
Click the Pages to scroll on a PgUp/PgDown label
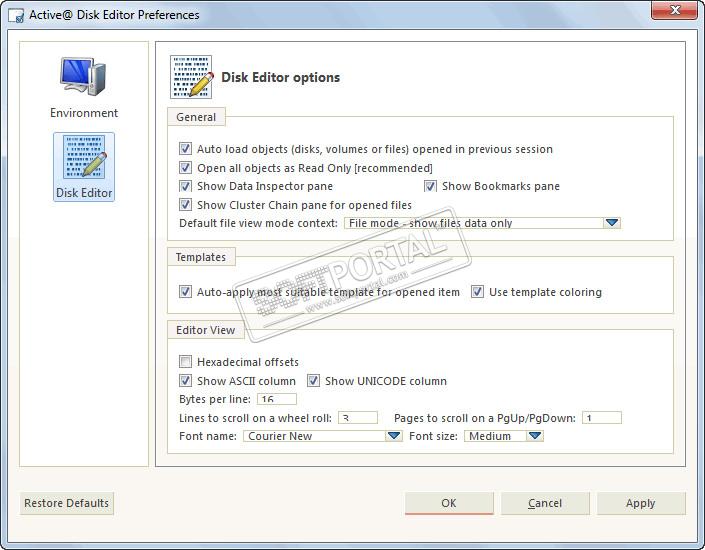click(485, 418)
